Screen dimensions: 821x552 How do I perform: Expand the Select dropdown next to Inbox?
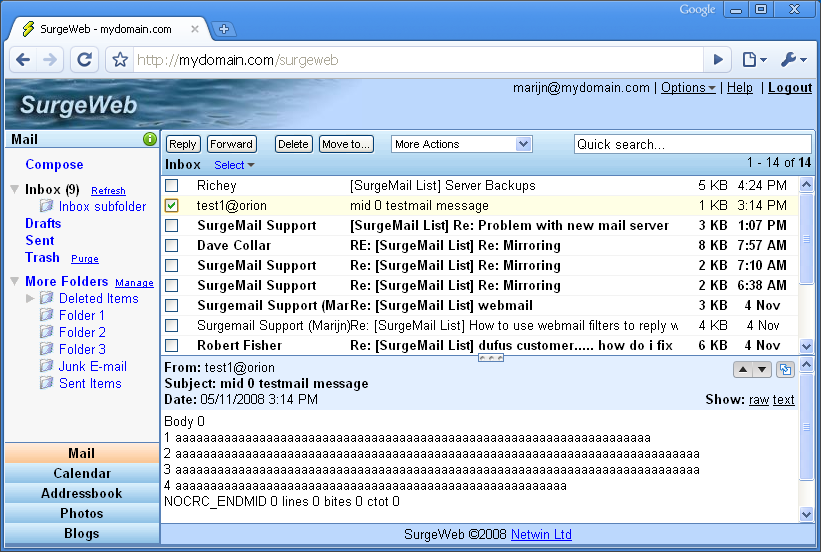coord(234,165)
